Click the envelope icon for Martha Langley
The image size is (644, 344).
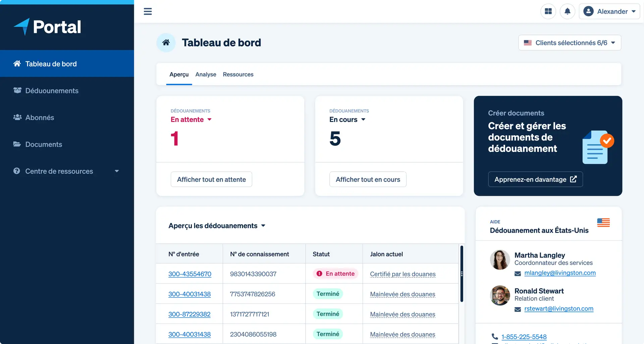(x=518, y=274)
